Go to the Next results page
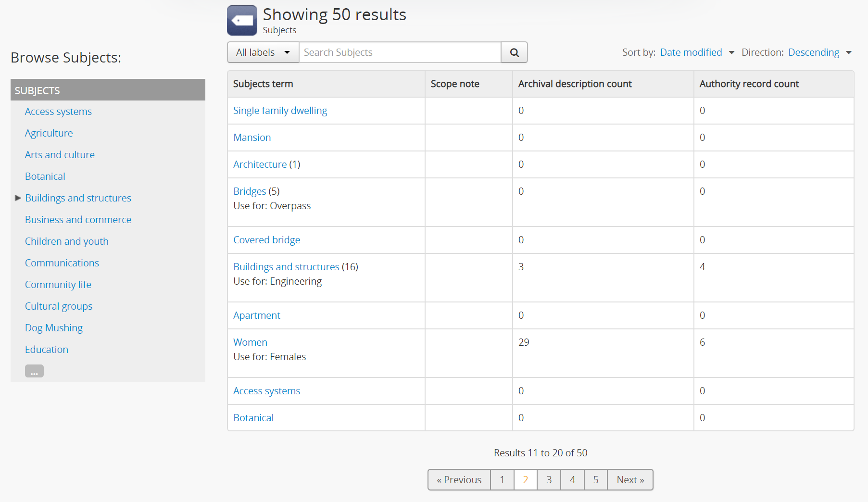The height and width of the screenshot is (502, 868). pyautogui.click(x=630, y=479)
